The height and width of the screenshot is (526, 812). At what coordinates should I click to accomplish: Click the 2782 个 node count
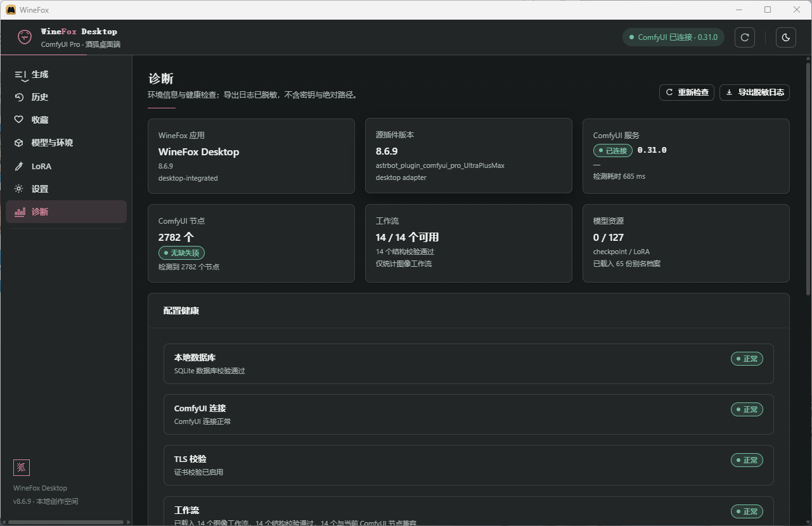176,237
